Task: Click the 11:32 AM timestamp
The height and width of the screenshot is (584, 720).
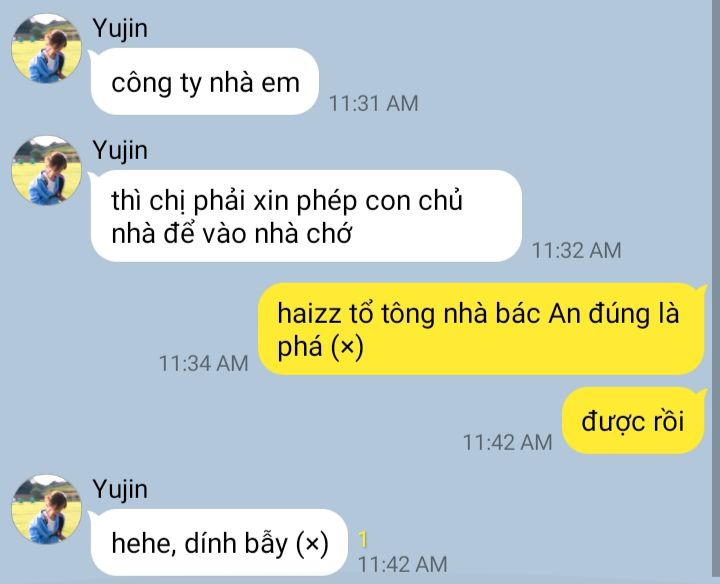Action: (x=576, y=250)
